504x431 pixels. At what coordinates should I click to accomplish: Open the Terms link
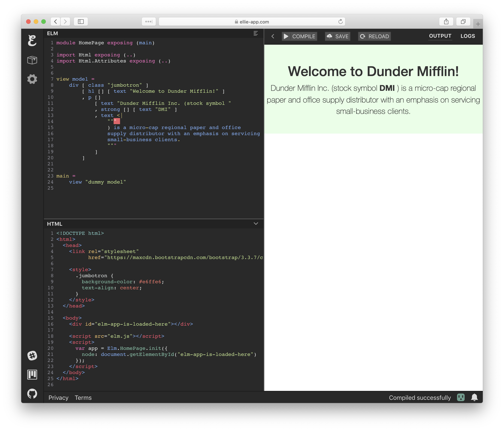click(x=83, y=398)
